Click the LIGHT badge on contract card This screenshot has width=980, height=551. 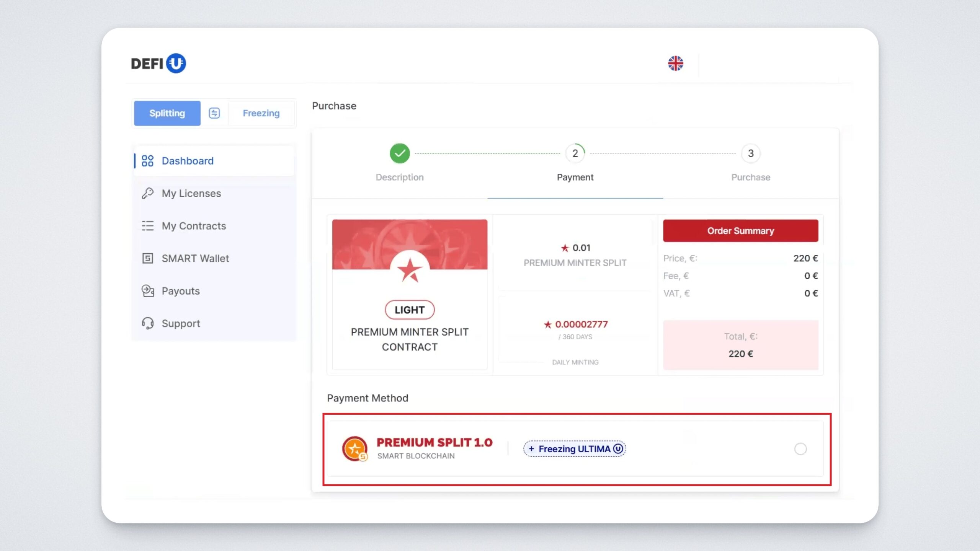(409, 310)
